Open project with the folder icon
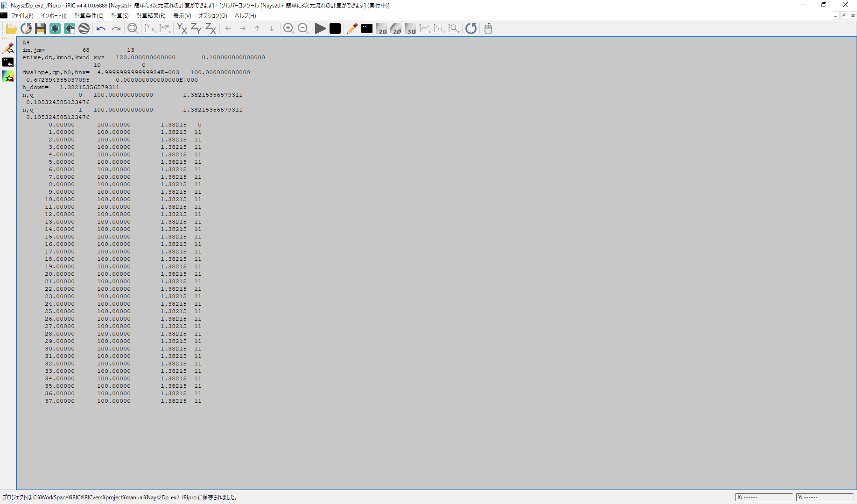Image resolution: width=857 pixels, height=504 pixels. tap(11, 29)
